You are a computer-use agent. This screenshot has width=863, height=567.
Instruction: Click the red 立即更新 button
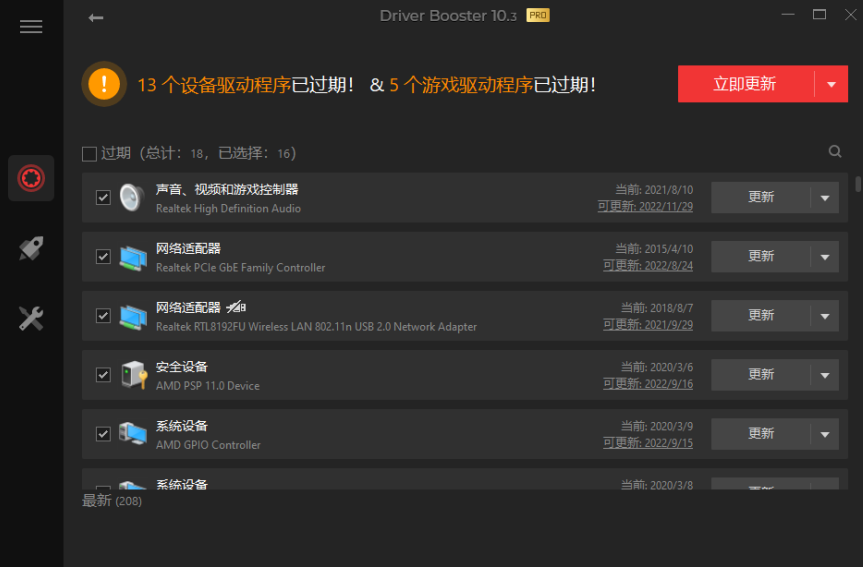(x=746, y=84)
